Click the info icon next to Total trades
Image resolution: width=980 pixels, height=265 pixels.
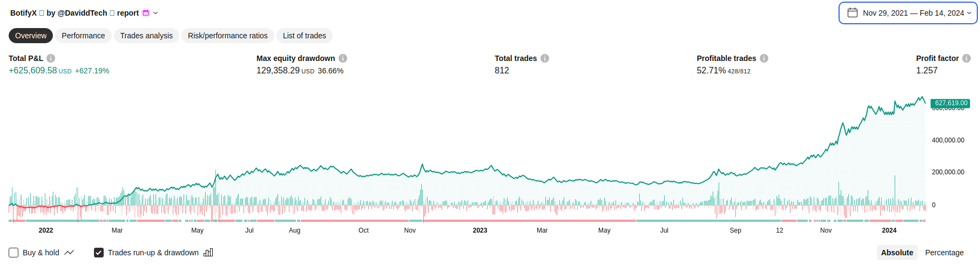(545, 58)
